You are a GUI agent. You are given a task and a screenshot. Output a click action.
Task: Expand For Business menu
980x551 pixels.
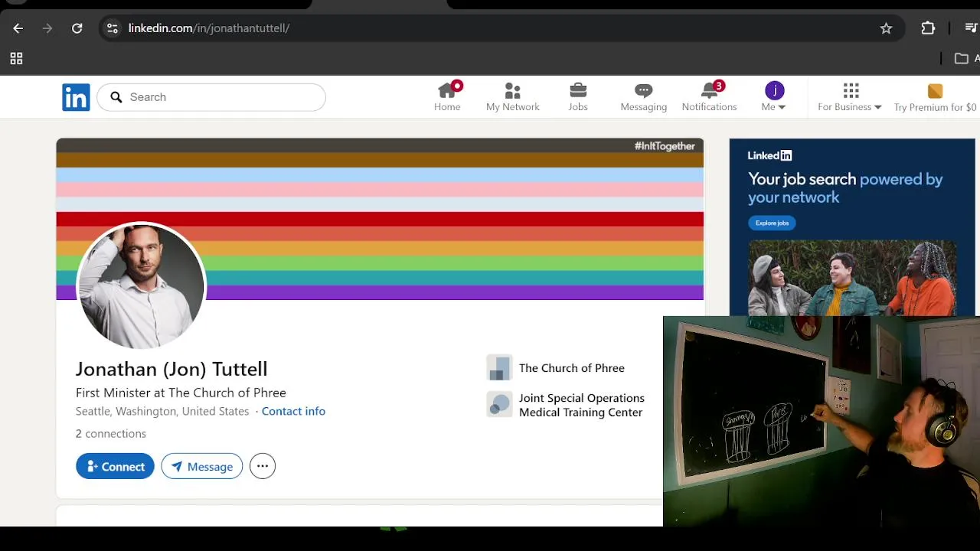[850, 97]
